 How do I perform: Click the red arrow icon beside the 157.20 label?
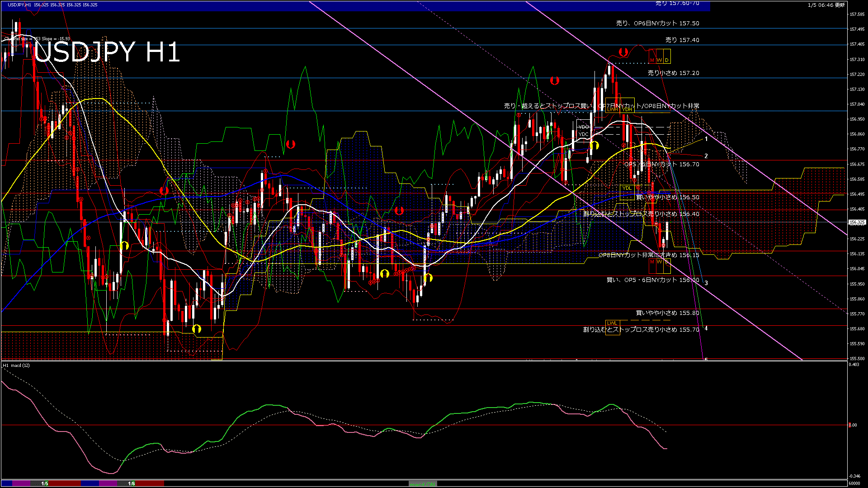[x=554, y=81]
